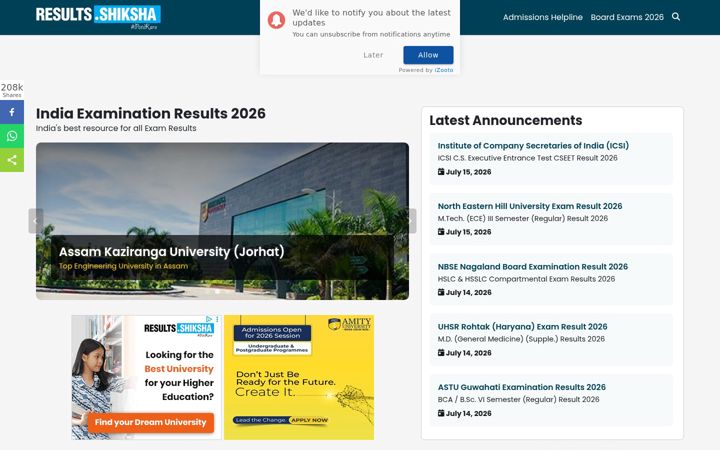Open Board Exams 2026 menu item
720x450 pixels.
[x=627, y=17]
